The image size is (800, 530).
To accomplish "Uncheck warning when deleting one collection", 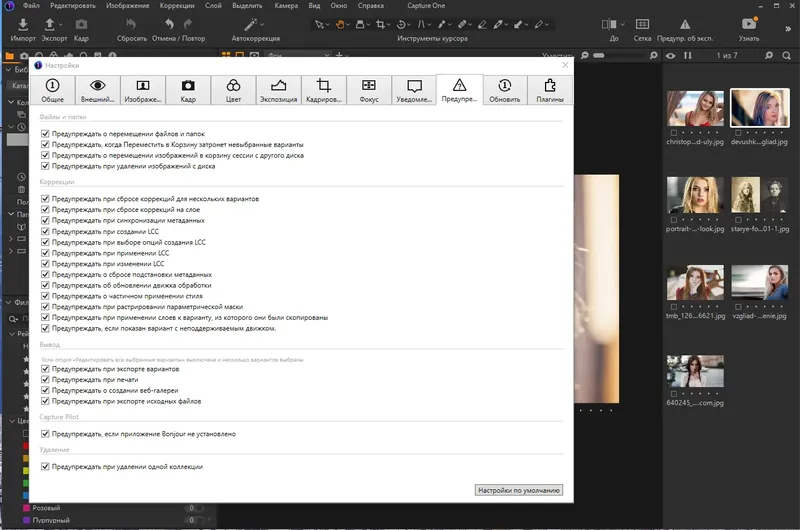I will [x=45, y=466].
